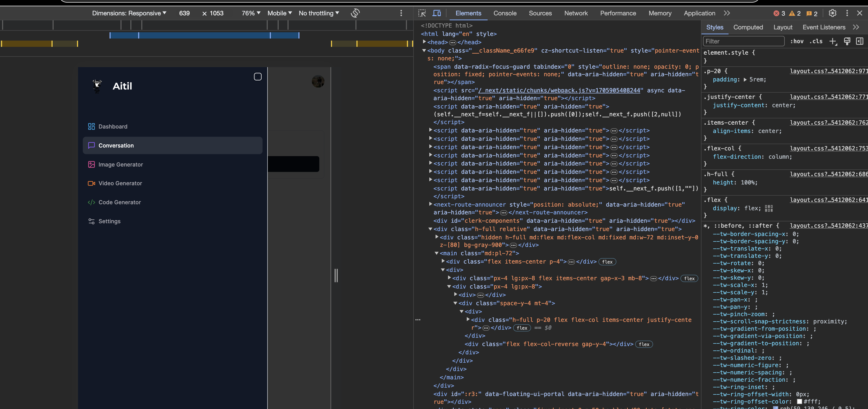Open the No throttling dropdown

319,13
